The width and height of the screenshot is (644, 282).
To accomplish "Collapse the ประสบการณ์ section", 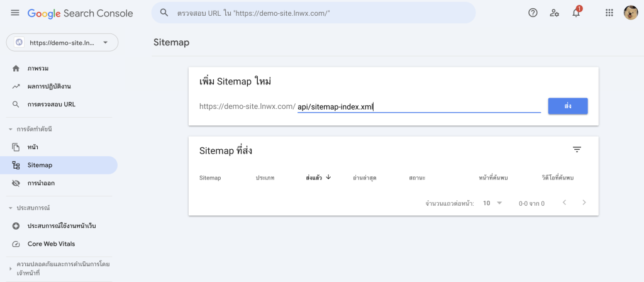I will click(10, 208).
